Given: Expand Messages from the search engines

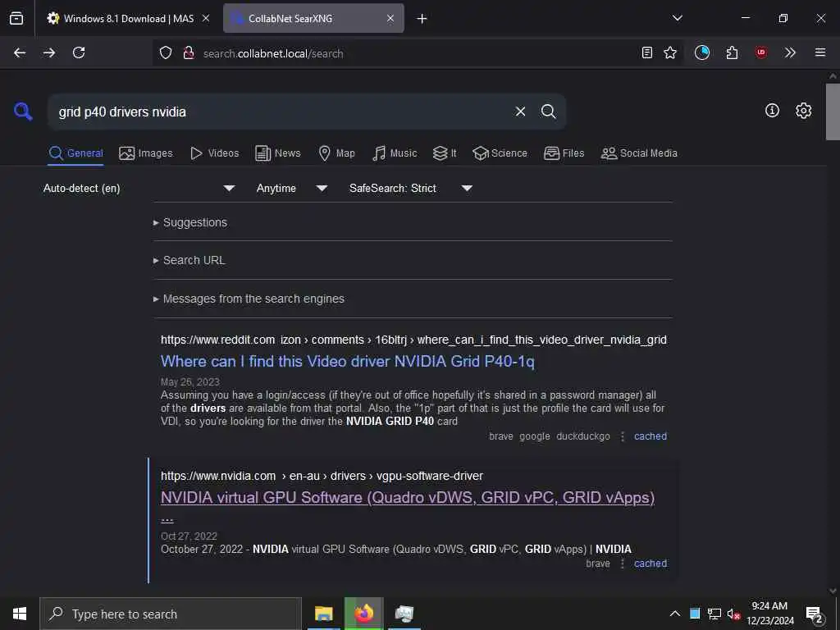Looking at the screenshot, I should (249, 299).
